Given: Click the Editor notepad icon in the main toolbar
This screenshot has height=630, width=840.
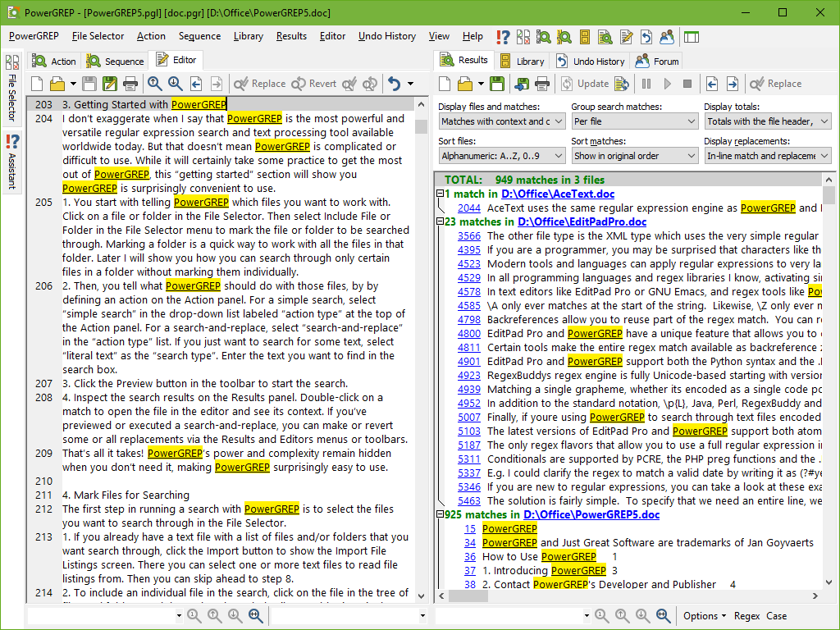Looking at the screenshot, I should pyautogui.click(x=626, y=37).
